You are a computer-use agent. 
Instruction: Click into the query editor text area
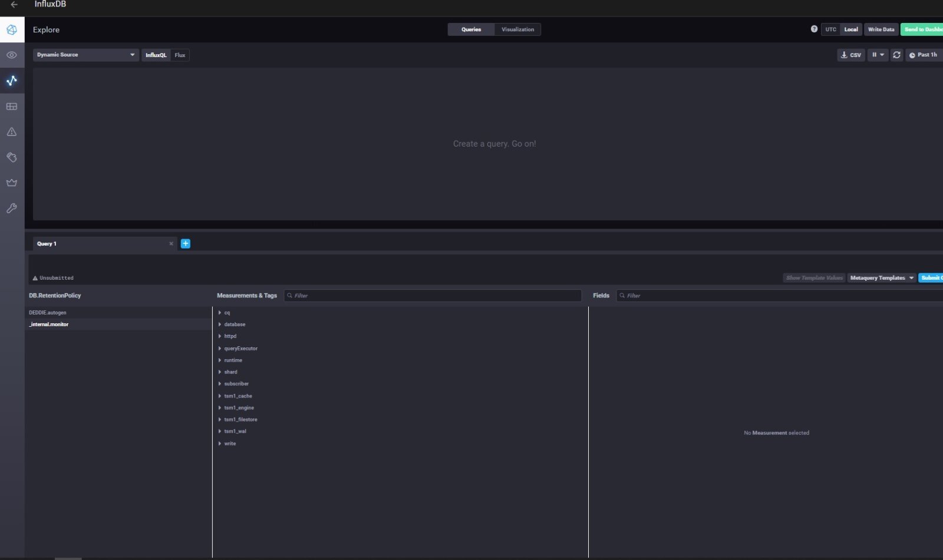pos(486,264)
